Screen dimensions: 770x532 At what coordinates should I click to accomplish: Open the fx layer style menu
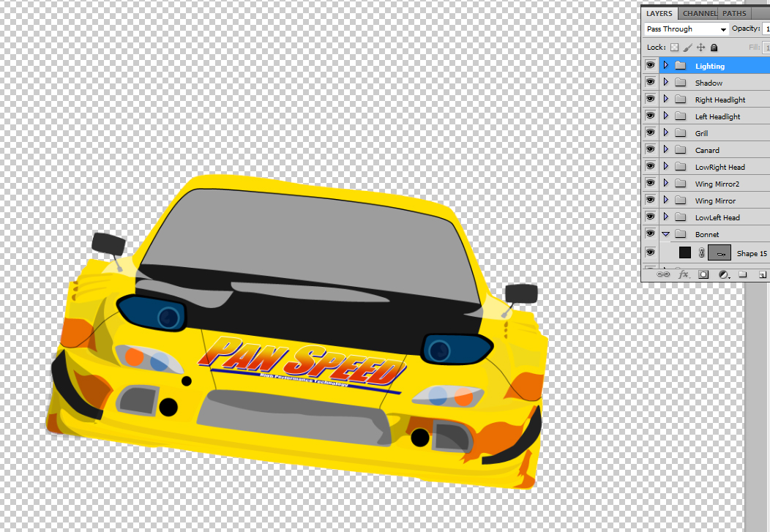pos(684,274)
